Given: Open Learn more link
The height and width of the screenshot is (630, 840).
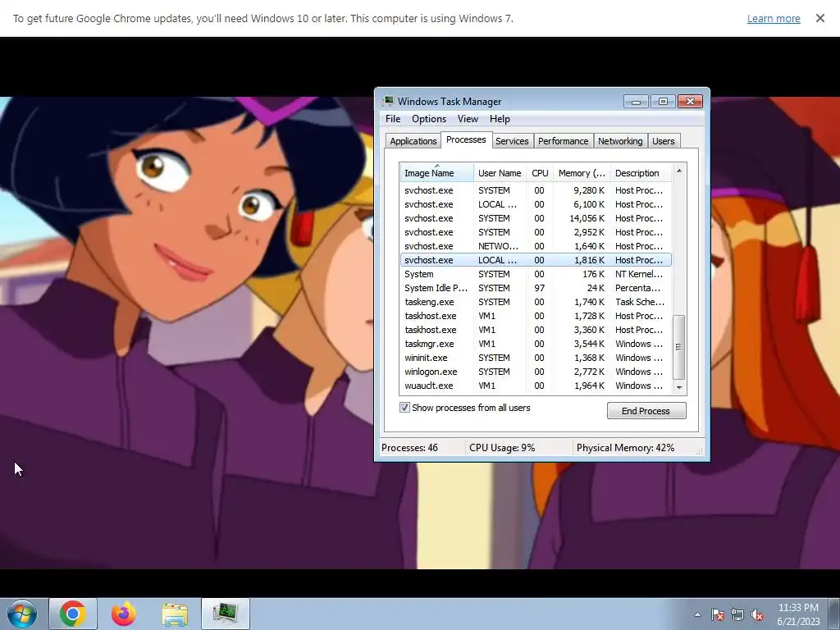Looking at the screenshot, I should click(774, 18).
